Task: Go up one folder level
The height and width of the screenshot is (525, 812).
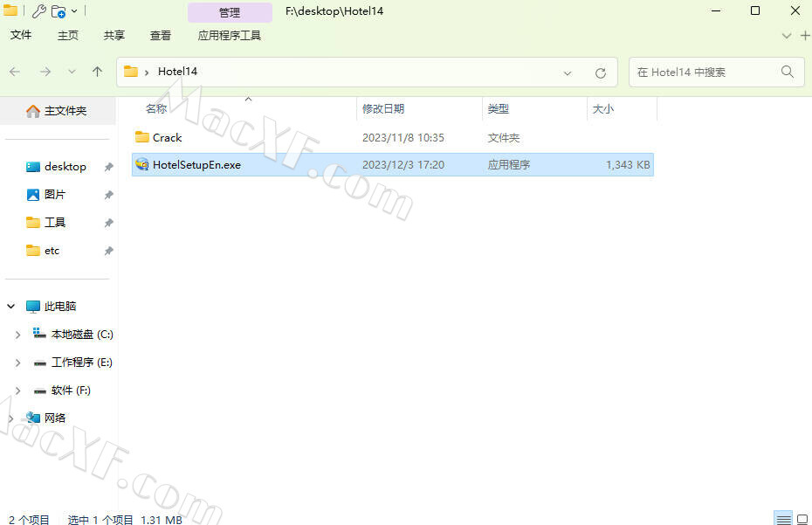Action: pos(98,72)
